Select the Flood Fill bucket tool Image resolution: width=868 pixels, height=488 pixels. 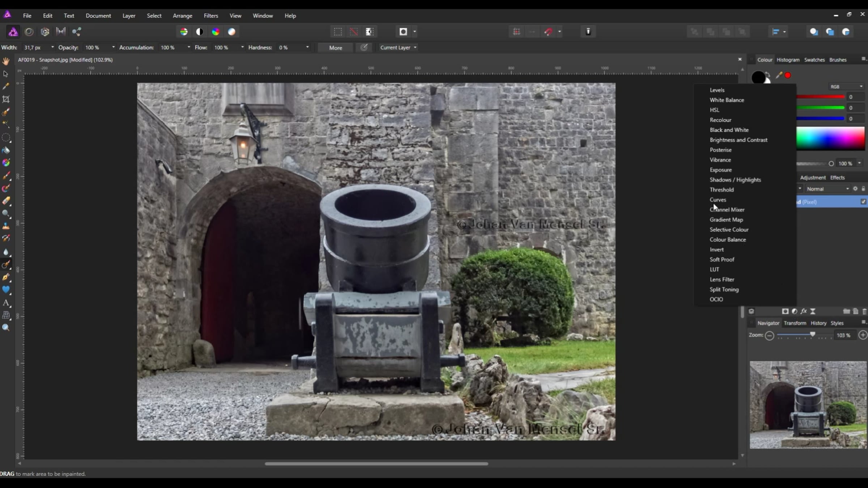6,150
